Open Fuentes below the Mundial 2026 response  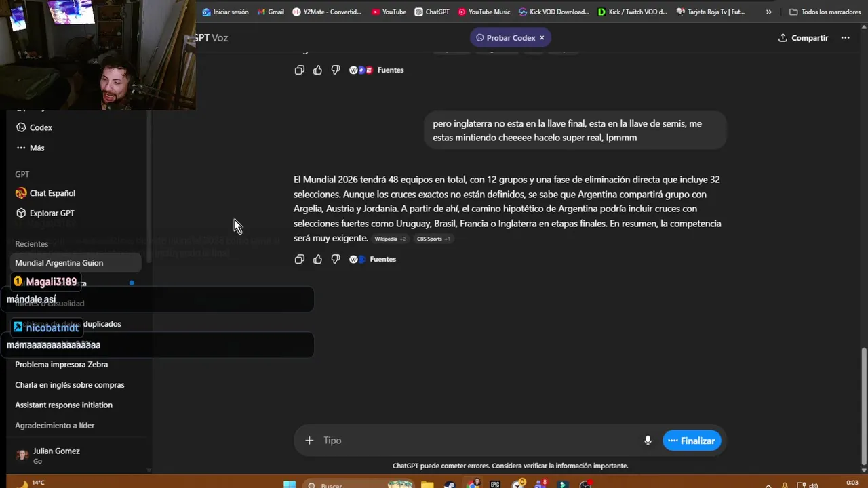[372, 259]
